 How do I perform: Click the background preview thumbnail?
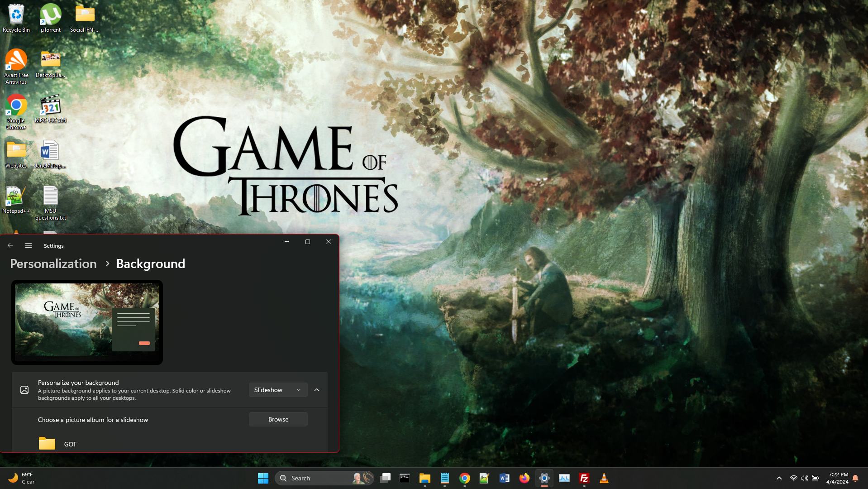point(87,322)
